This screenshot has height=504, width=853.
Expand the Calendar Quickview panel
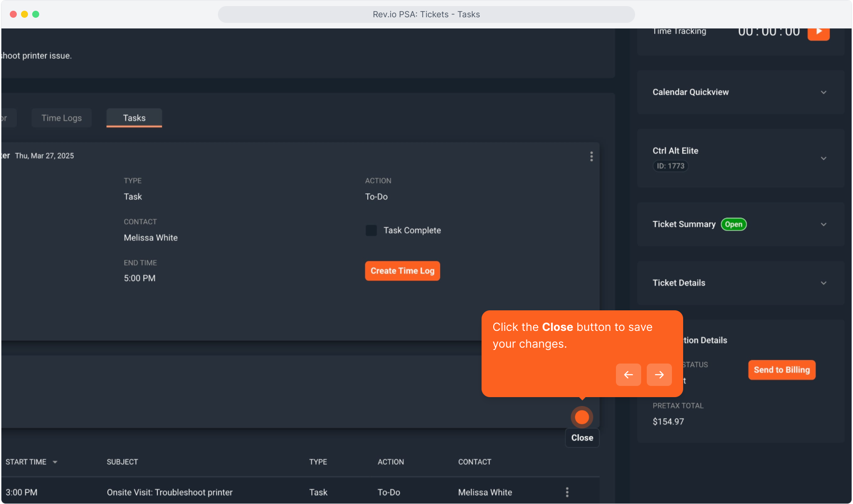tap(823, 92)
